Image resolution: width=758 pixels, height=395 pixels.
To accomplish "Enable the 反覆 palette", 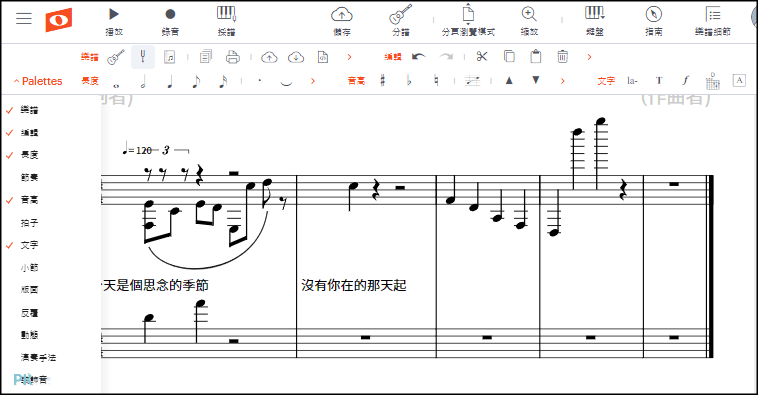I will pos(29,313).
